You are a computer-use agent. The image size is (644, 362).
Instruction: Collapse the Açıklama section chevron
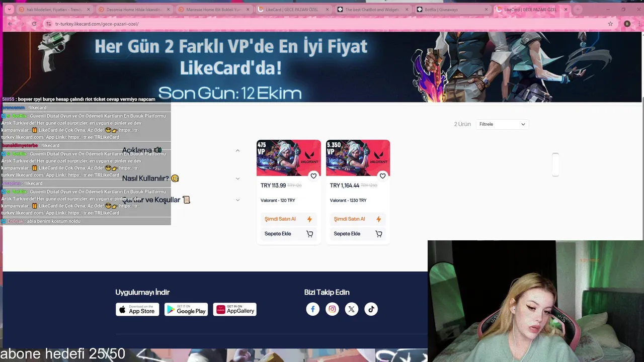coord(237,150)
